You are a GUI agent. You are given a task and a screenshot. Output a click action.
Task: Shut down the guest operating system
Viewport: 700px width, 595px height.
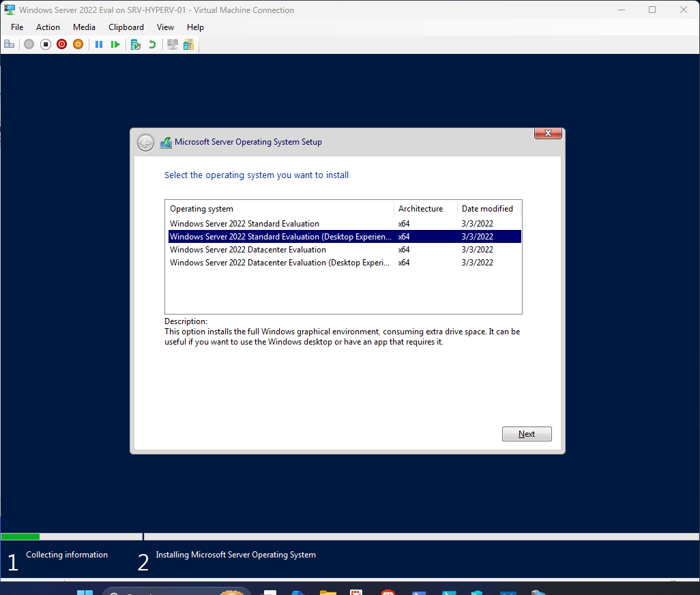(x=61, y=44)
